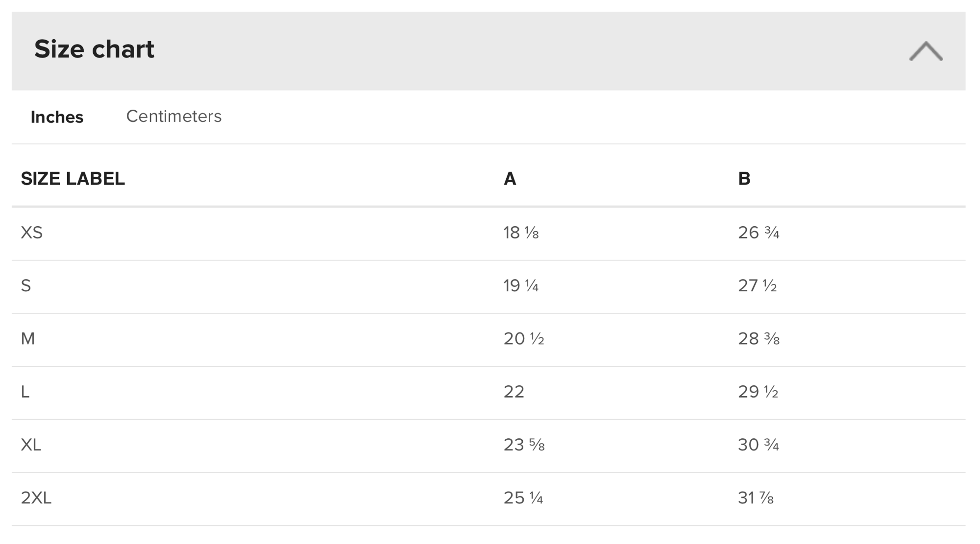980x544 pixels.
Task: Click the 27 ½ measurement in column B
Action: [x=757, y=285]
